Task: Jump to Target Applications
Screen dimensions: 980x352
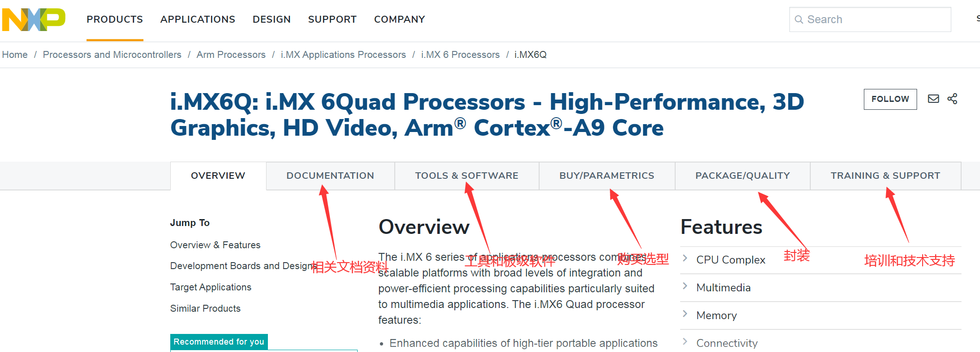Action: (x=211, y=287)
